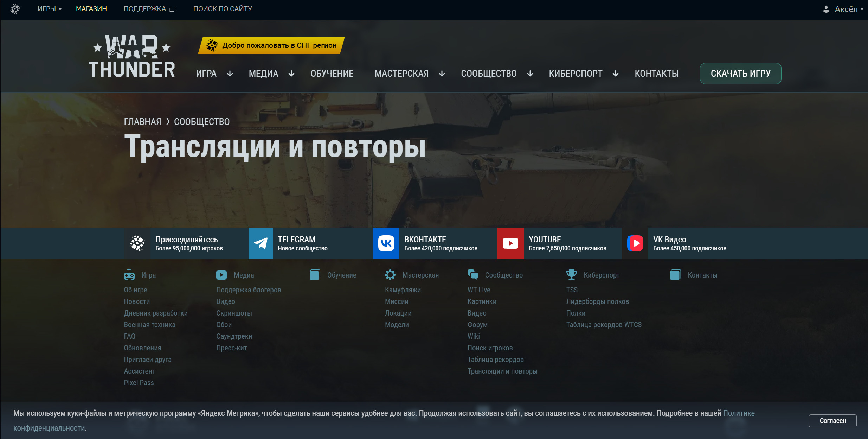Click the Gaijin snowflake icon beside Присоединяйтесь
Screen dimensions: 868x439
click(x=137, y=243)
